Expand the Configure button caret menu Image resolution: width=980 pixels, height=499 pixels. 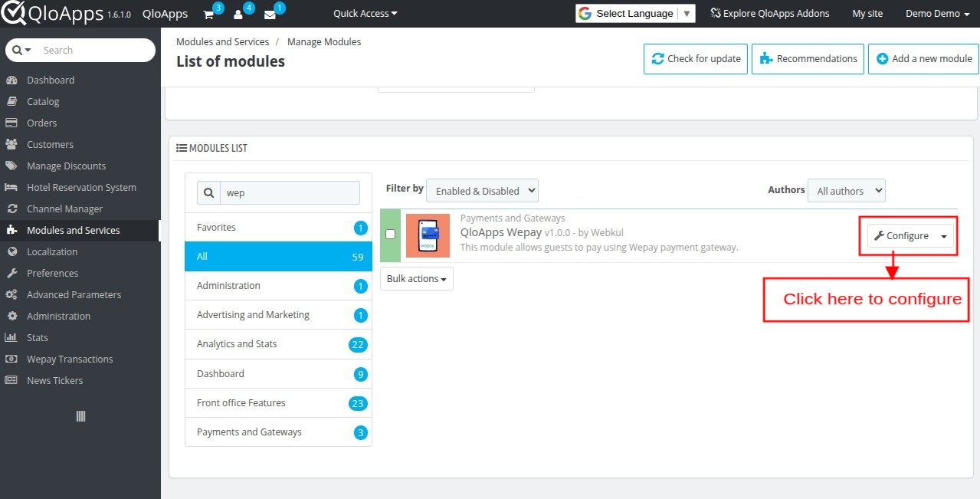tap(944, 236)
